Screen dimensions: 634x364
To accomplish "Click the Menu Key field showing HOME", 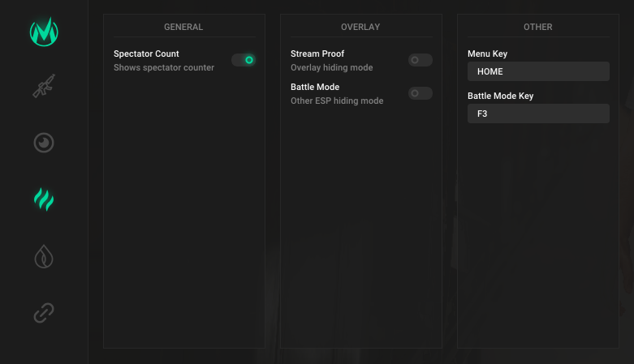I will tap(538, 72).
